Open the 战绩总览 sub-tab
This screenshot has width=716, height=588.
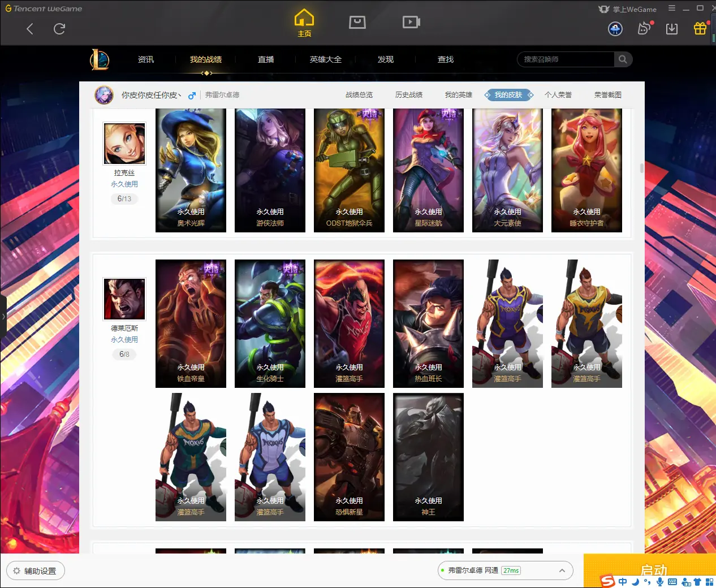359,95
